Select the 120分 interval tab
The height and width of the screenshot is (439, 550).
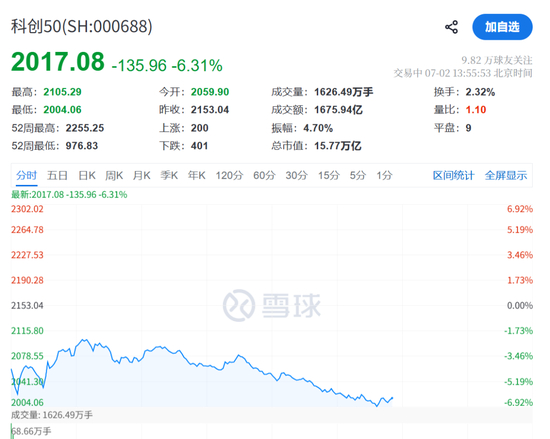(229, 175)
